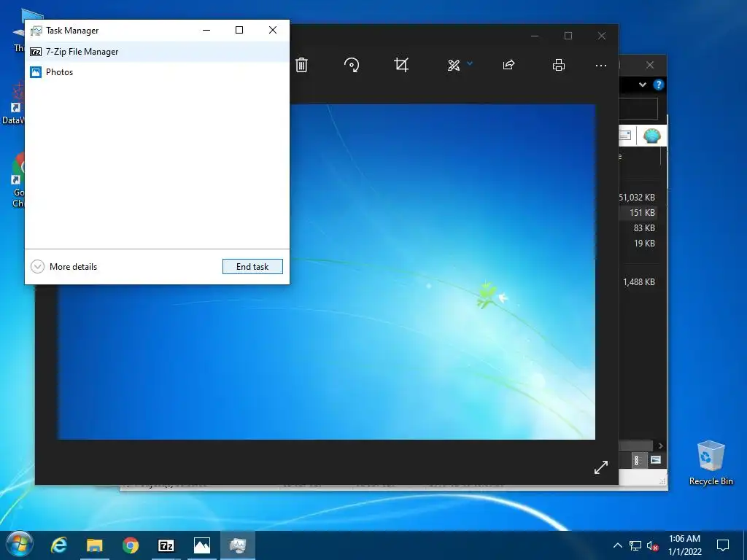
Task: Open the Action Center notification icon
Action: click(x=723, y=545)
